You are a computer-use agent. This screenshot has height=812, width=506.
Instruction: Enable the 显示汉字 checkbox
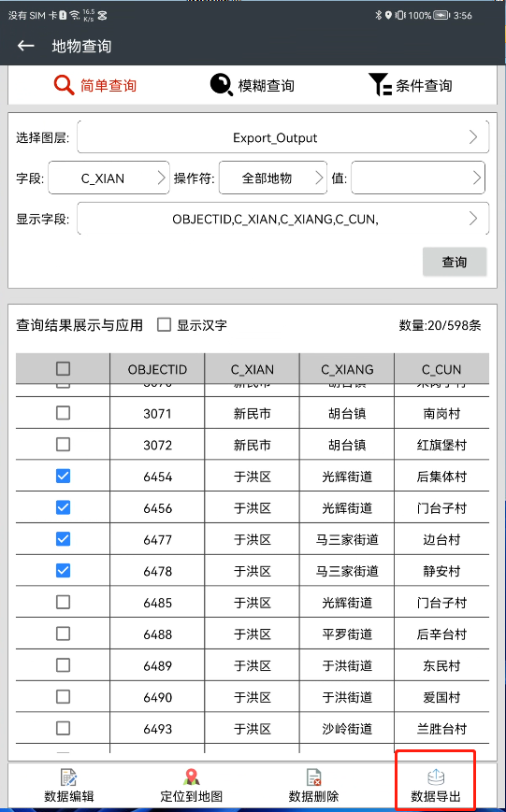165,325
